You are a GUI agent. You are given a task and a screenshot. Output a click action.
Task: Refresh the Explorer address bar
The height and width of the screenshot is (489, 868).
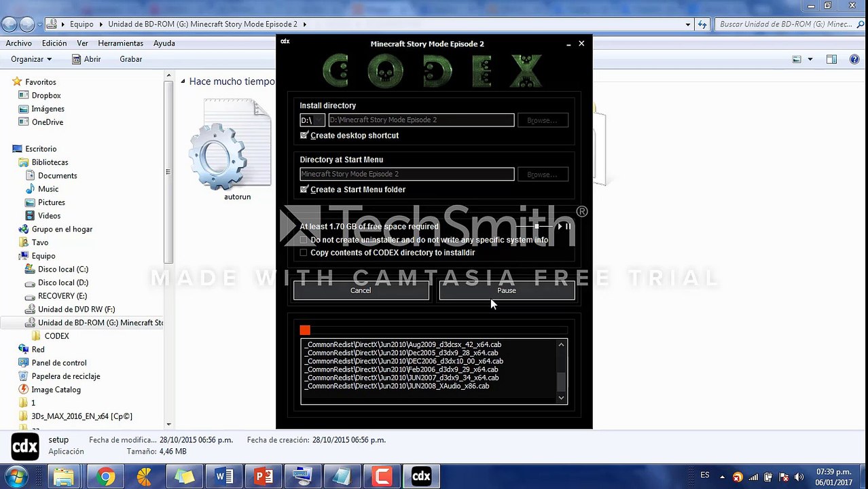(x=703, y=24)
